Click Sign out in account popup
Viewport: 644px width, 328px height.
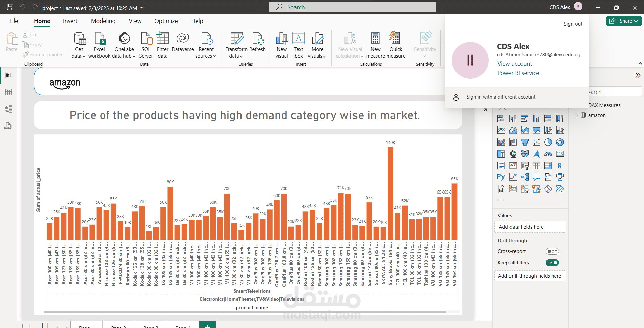(573, 24)
